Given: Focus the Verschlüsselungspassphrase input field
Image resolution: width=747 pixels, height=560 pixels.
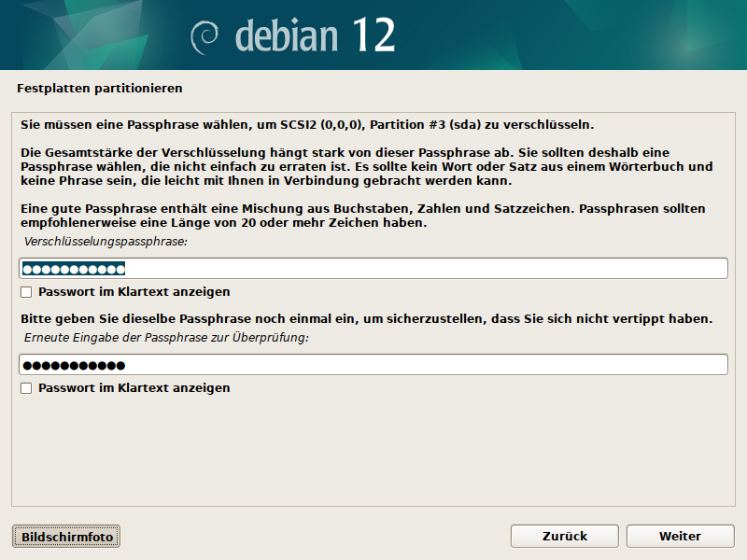Looking at the screenshot, I should [x=420, y=269].
